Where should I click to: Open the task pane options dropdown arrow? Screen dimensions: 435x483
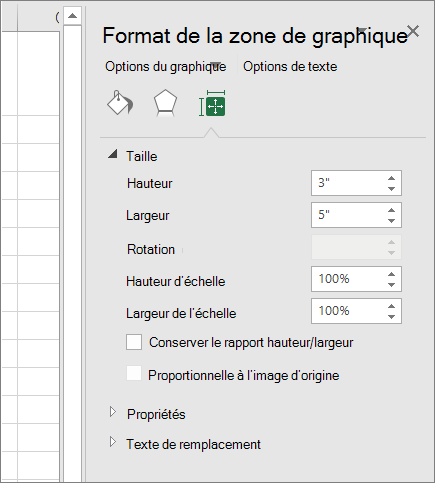click(362, 30)
